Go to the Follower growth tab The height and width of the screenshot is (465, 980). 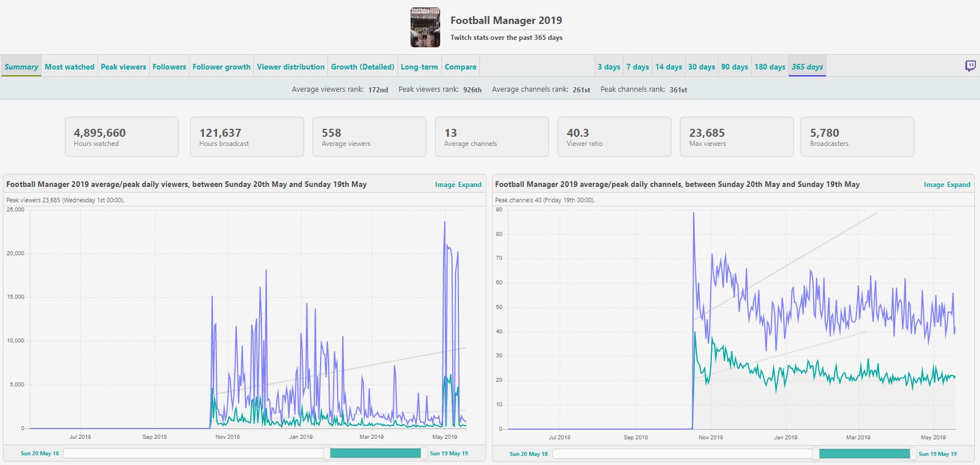click(222, 67)
